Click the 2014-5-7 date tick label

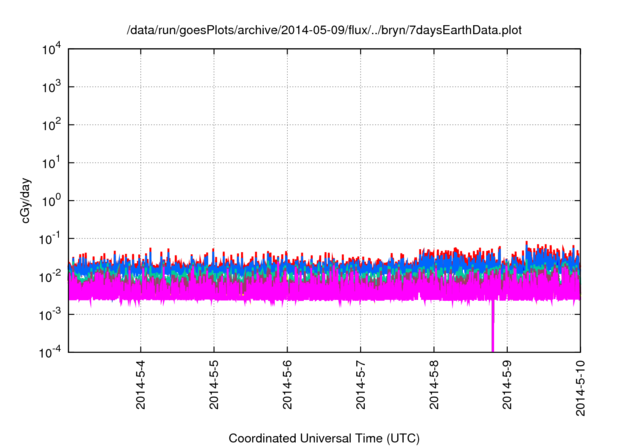pos(360,385)
